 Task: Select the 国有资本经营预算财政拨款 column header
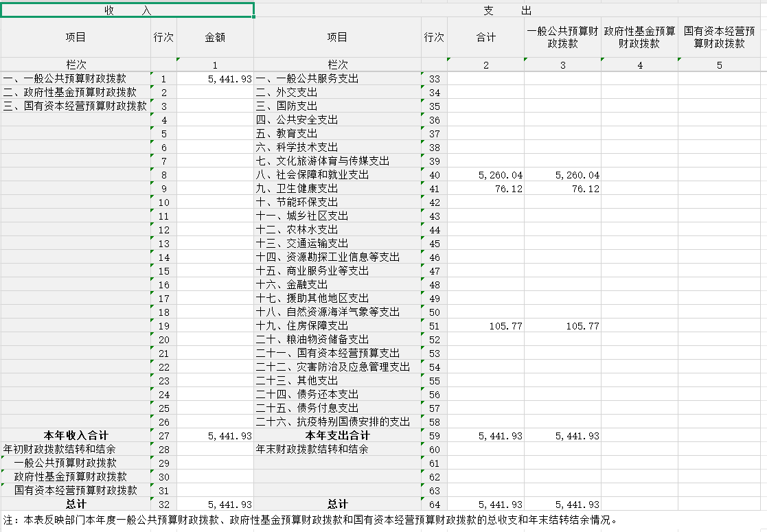click(719, 38)
